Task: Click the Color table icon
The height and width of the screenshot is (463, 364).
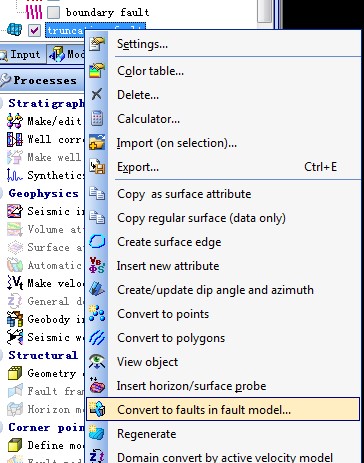Action: coord(97,71)
